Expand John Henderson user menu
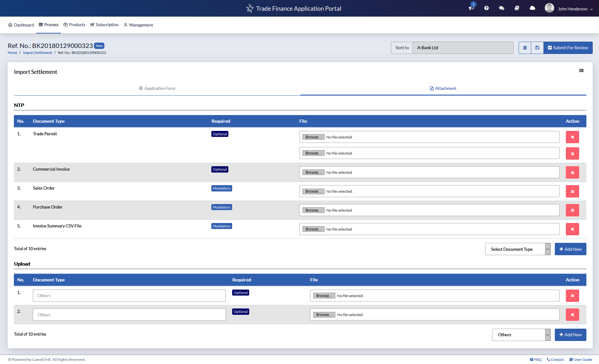This screenshot has width=599, height=364. [569, 9]
